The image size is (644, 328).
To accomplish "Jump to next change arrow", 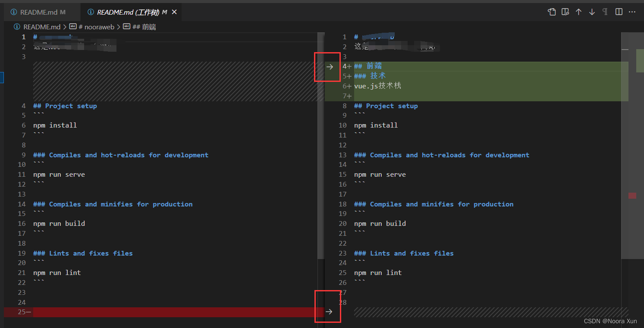I will 592,12.
